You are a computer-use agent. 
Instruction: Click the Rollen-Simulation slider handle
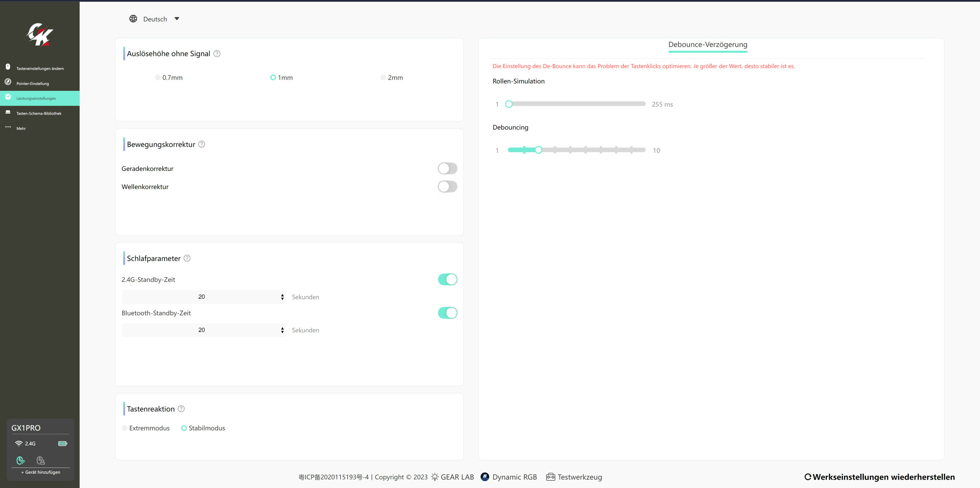509,104
